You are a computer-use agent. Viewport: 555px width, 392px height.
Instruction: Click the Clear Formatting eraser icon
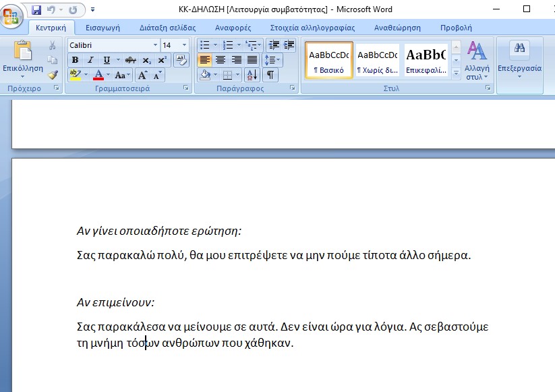pos(181,59)
